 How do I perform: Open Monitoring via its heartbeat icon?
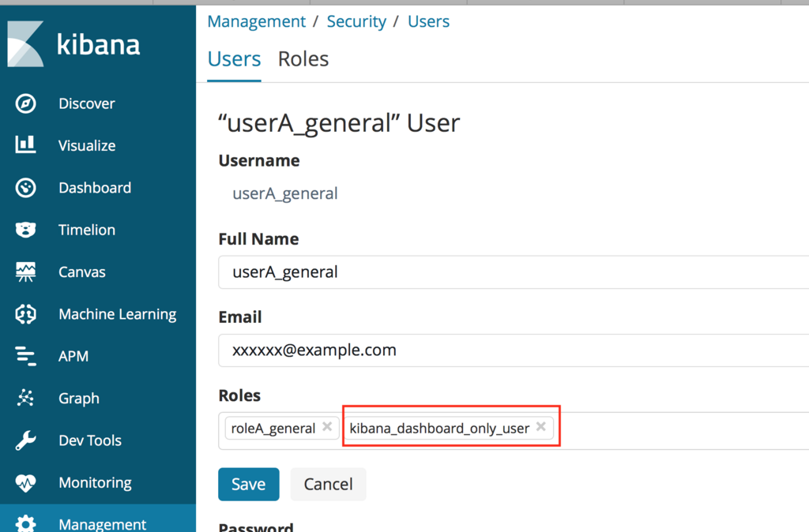(x=25, y=482)
